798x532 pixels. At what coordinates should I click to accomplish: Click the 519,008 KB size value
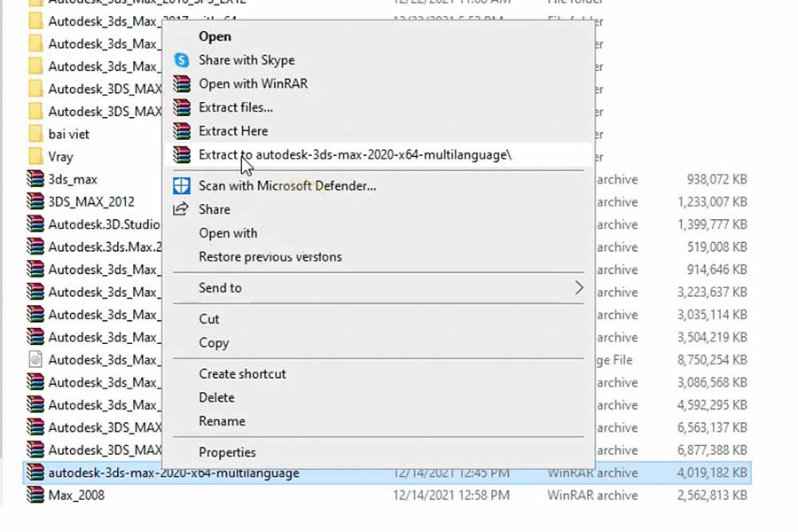coord(716,246)
